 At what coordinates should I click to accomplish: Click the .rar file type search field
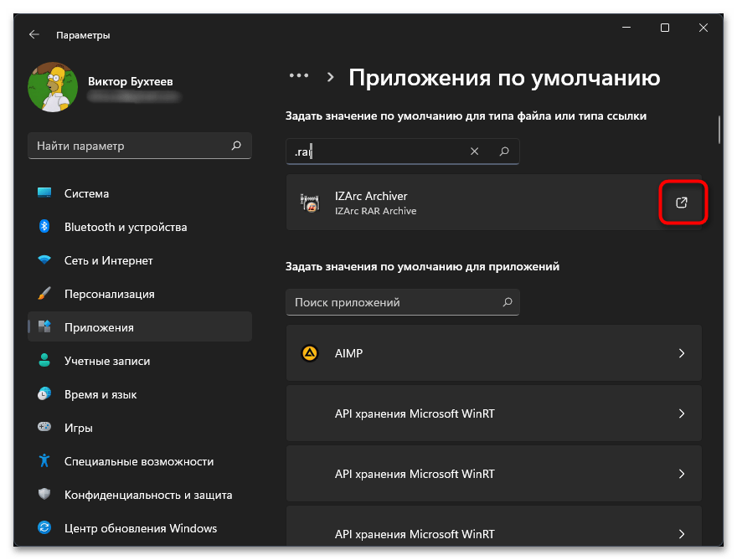point(403,152)
